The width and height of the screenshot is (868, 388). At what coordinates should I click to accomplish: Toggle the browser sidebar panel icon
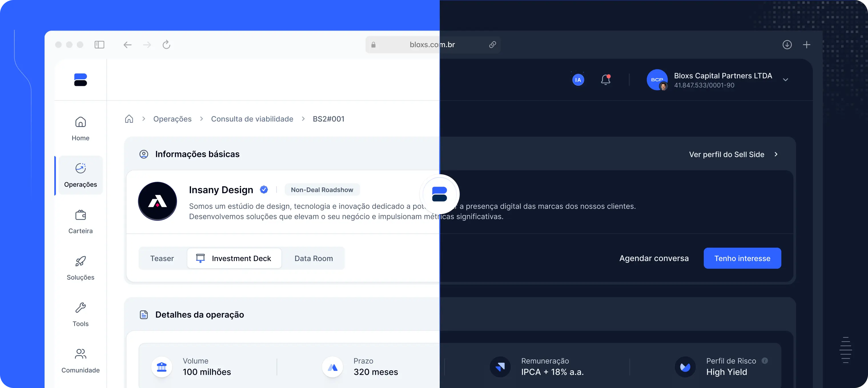[99, 45]
